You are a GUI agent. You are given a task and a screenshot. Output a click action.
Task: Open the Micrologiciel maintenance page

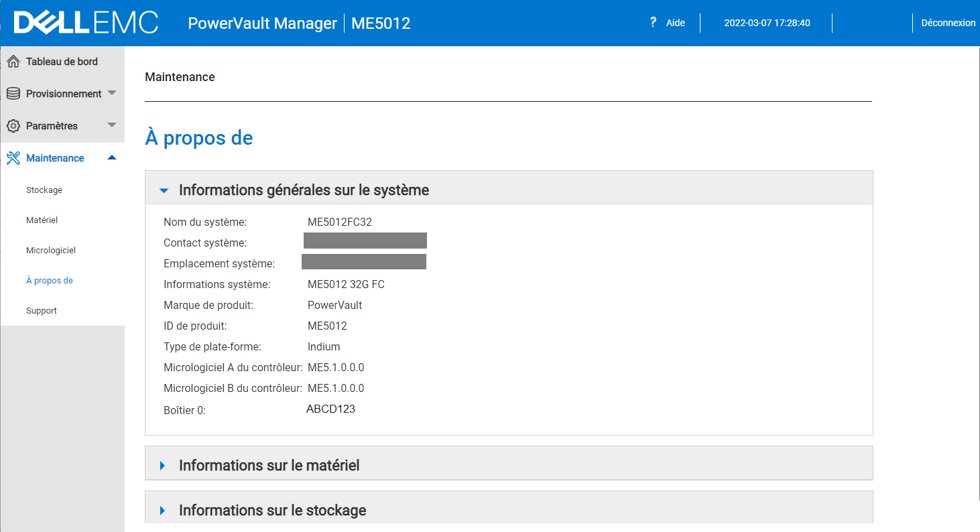(50, 250)
